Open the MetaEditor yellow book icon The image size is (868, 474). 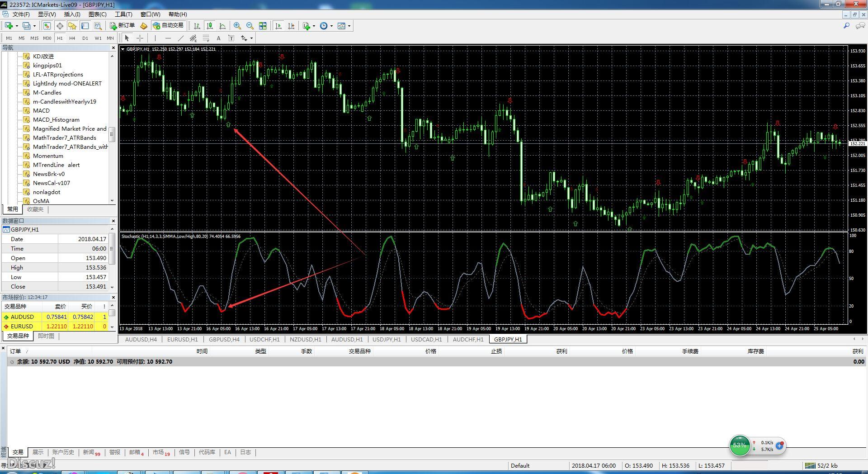pyautogui.click(x=144, y=26)
